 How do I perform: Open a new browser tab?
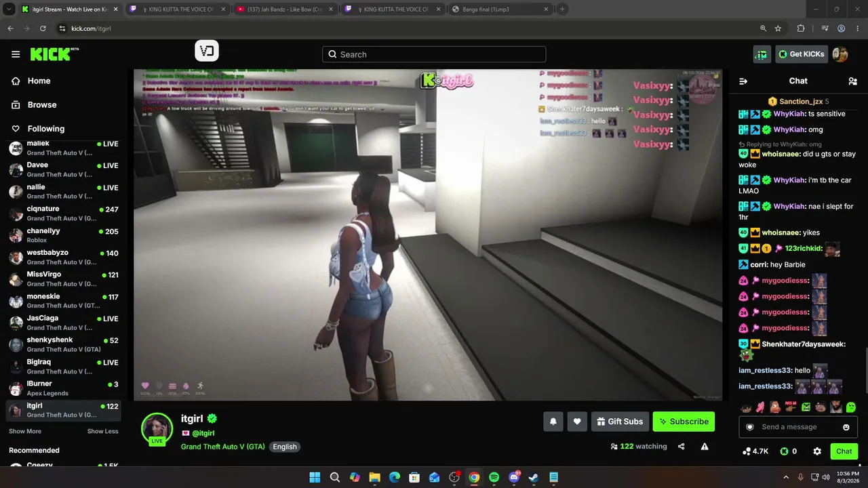coord(562,9)
